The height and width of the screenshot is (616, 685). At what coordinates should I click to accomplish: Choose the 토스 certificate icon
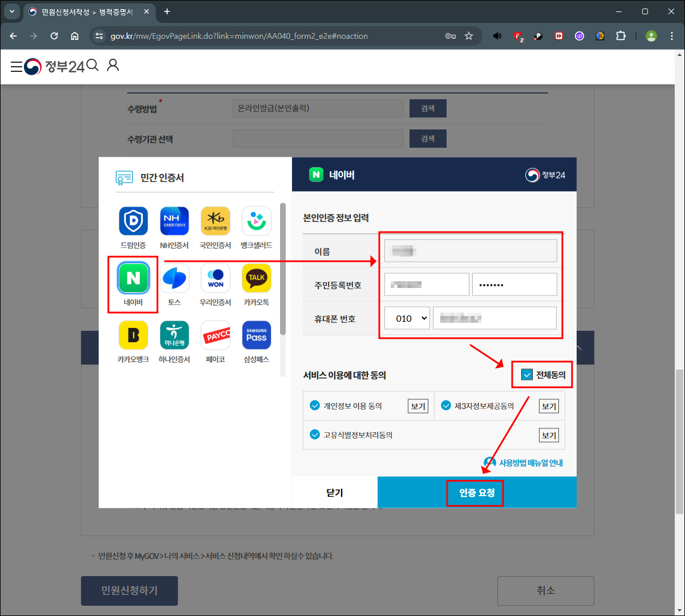(175, 278)
